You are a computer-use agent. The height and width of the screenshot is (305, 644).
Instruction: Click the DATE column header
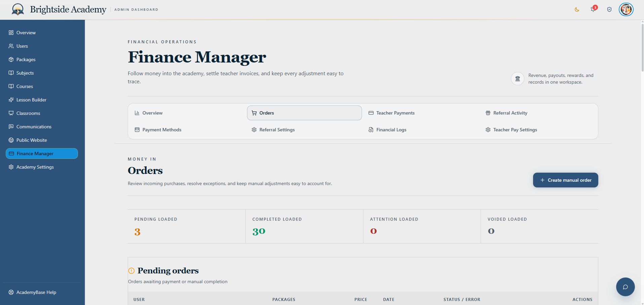(389, 300)
